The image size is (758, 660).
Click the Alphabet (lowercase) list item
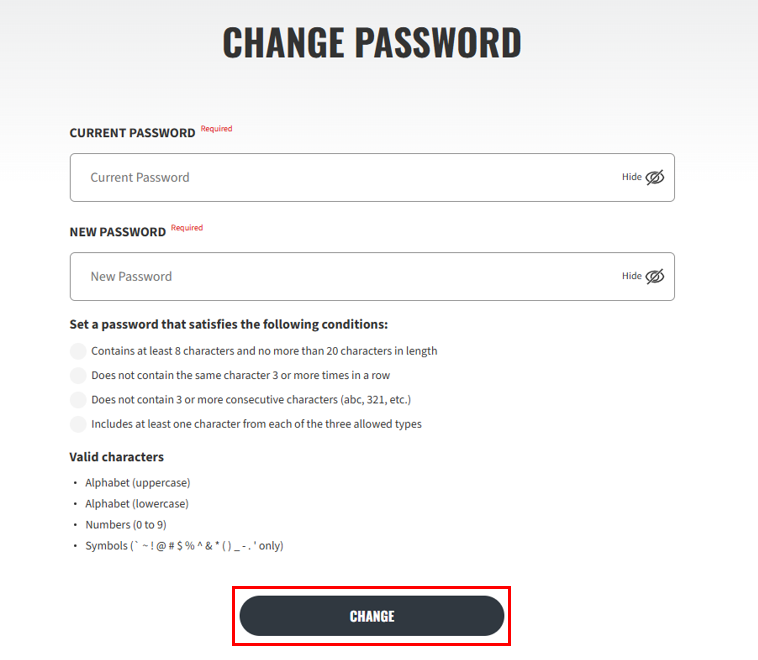coord(137,504)
